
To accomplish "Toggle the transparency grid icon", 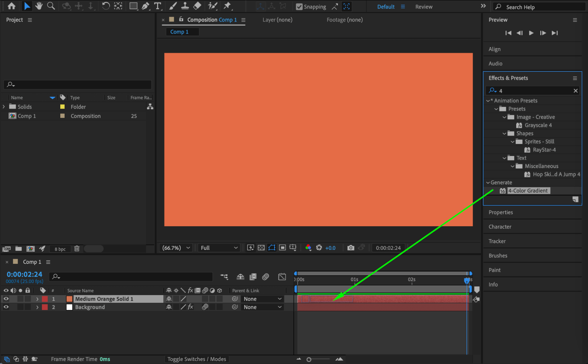I will pyautogui.click(x=261, y=248).
